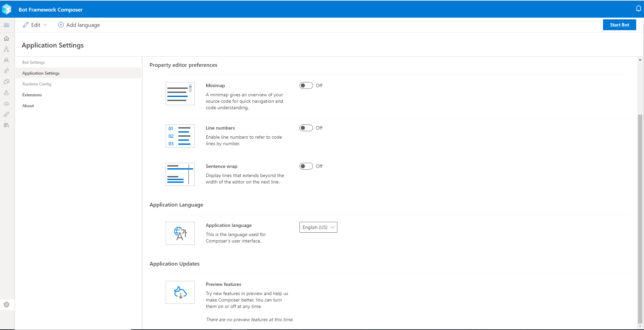This screenshot has width=644, height=330.
Task: Click the 'Application Updates' section heading
Action: coord(174,264)
